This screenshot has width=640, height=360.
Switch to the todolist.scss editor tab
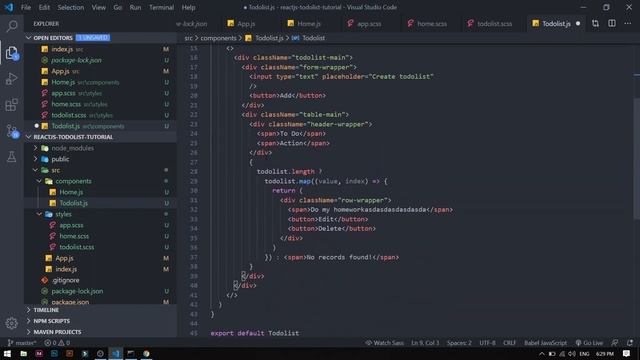(494, 24)
